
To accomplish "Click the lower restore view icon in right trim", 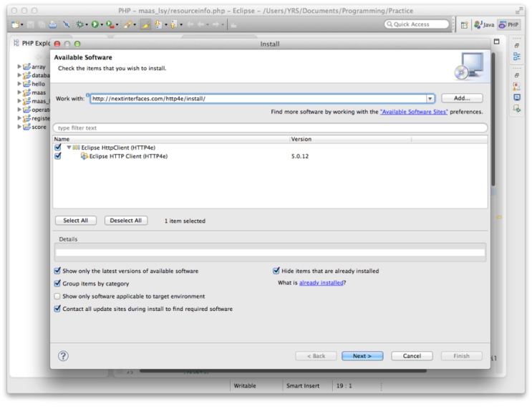I will (x=517, y=75).
